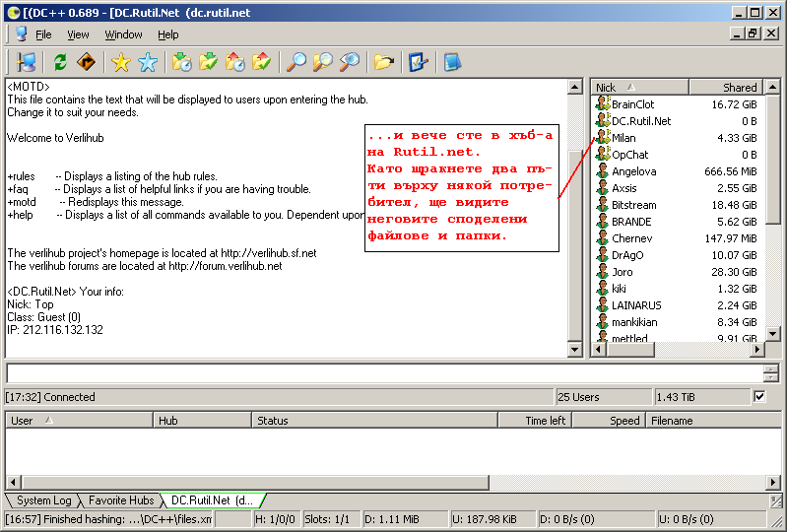Select the DC.Rutil.Net hub tab
This screenshot has width=787, height=532.
coord(213,500)
